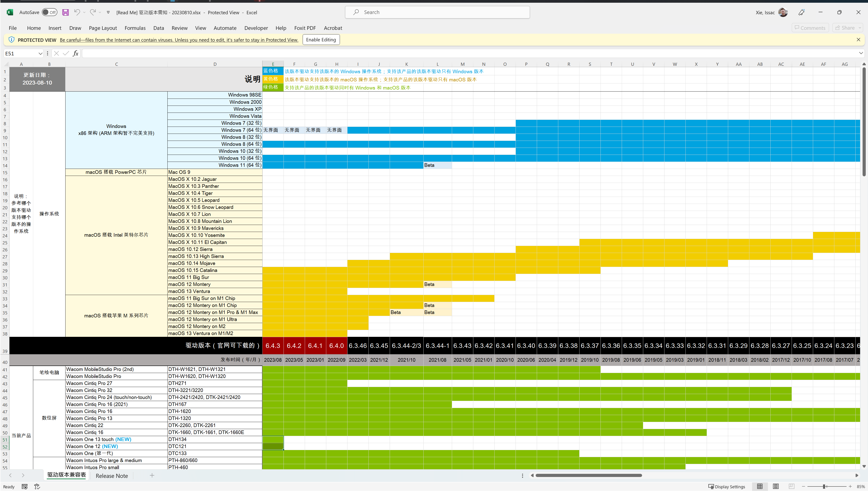
Task: Toggle the AutoSave switch
Action: point(49,12)
